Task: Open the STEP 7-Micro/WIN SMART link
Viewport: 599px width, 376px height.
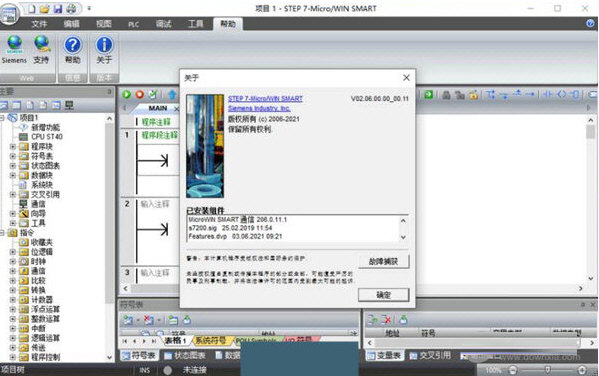Action: (265, 99)
